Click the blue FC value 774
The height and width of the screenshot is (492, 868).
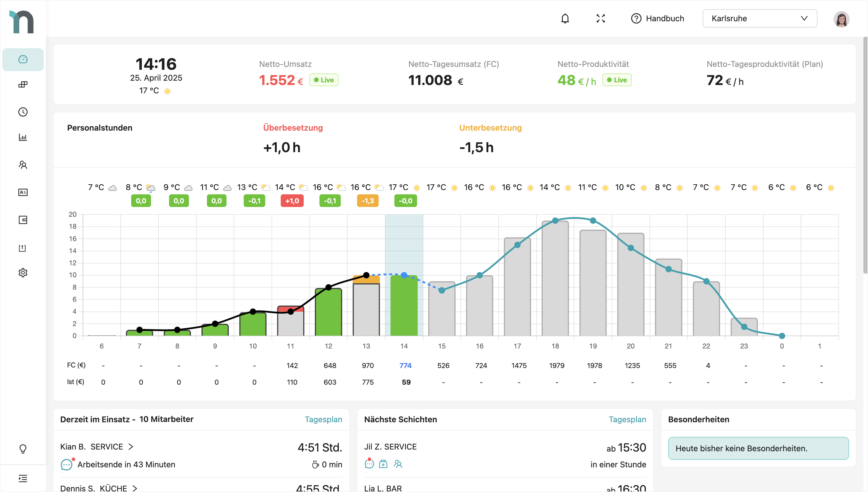pos(405,365)
